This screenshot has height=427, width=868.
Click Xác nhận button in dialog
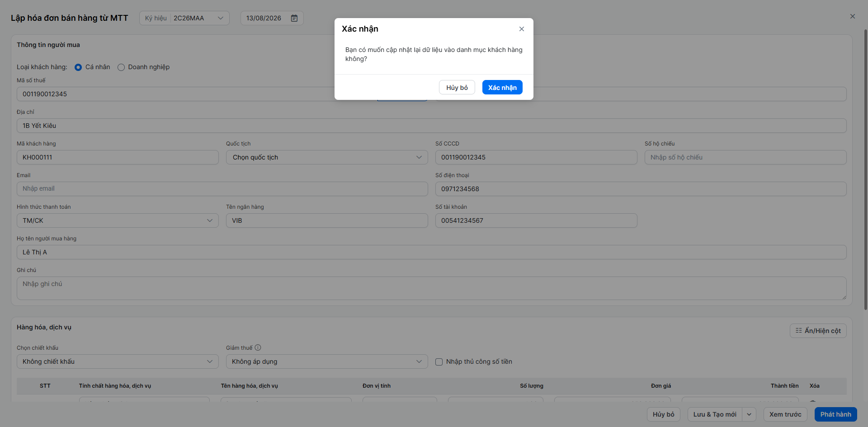[x=502, y=87]
